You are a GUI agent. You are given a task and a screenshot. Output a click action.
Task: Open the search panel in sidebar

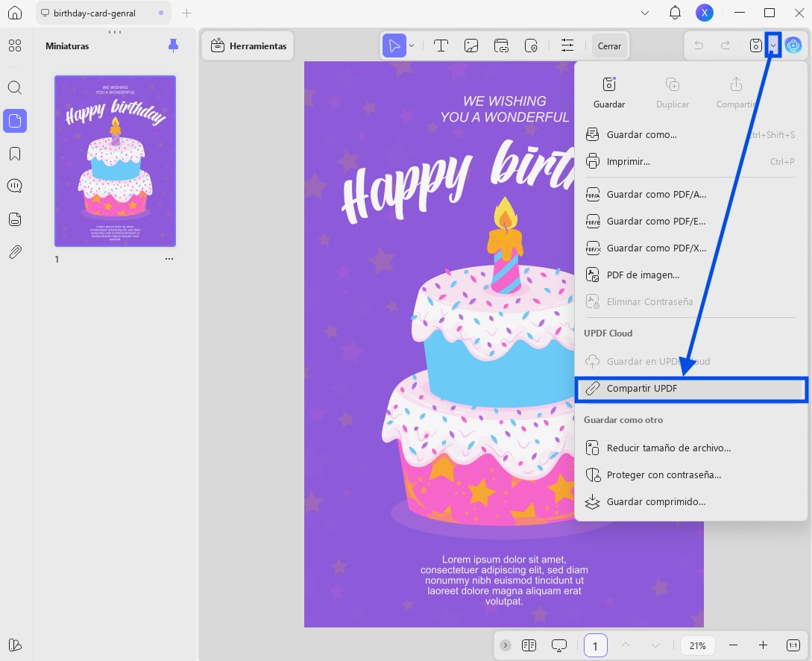(x=15, y=87)
